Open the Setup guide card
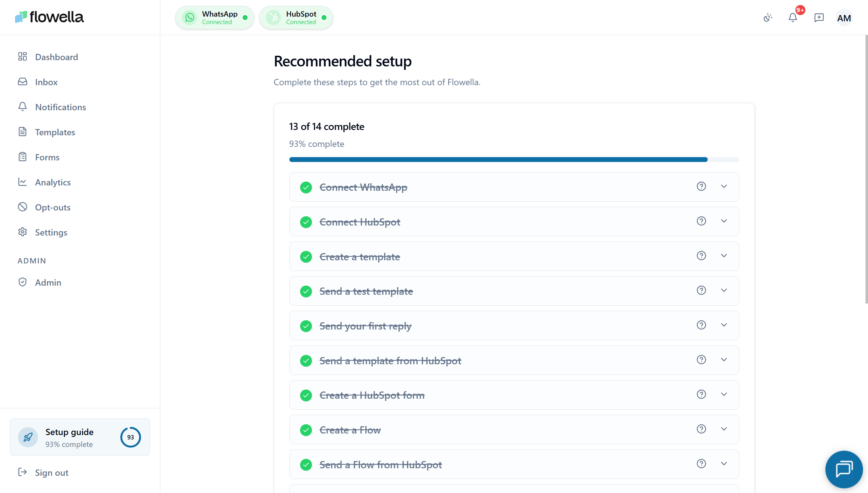This screenshot has height=493, width=868. (80, 437)
